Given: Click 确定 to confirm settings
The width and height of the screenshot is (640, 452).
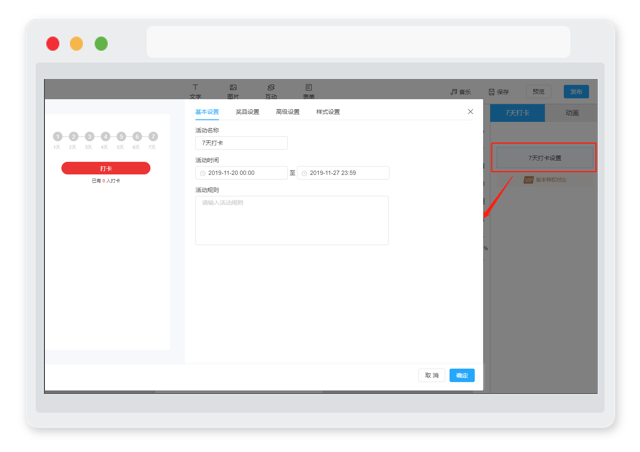Looking at the screenshot, I should coord(462,375).
